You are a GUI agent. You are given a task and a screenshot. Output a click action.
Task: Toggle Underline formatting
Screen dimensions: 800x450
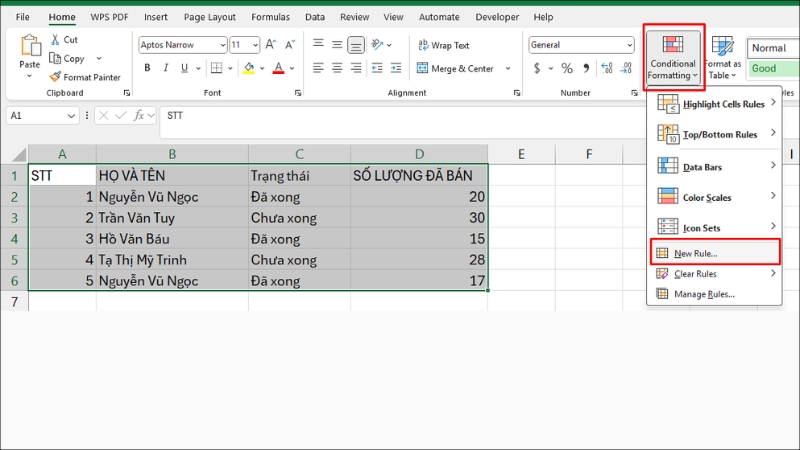184,68
